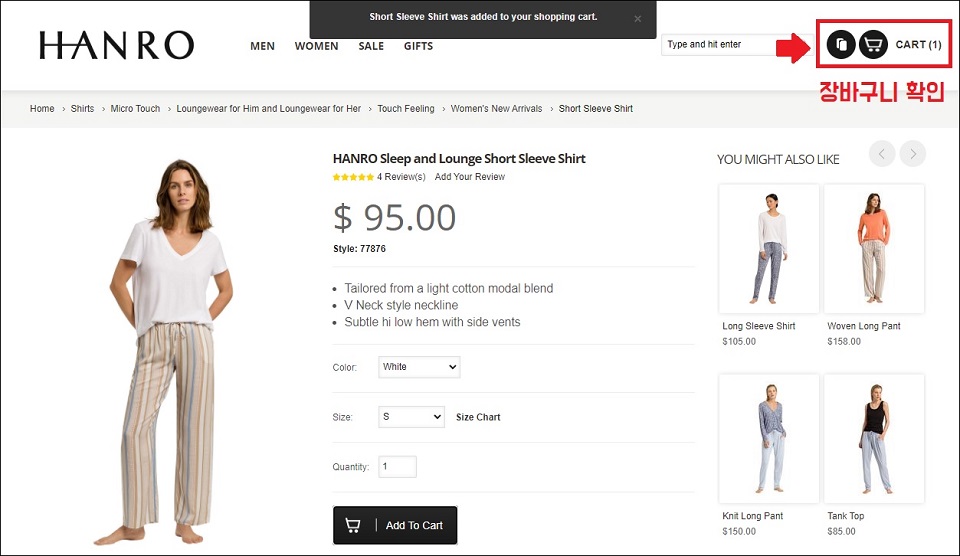Click the Short Sleeve Shirt breadcrumb
The height and width of the screenshot is (556, 960).
(x=596, y=108)
